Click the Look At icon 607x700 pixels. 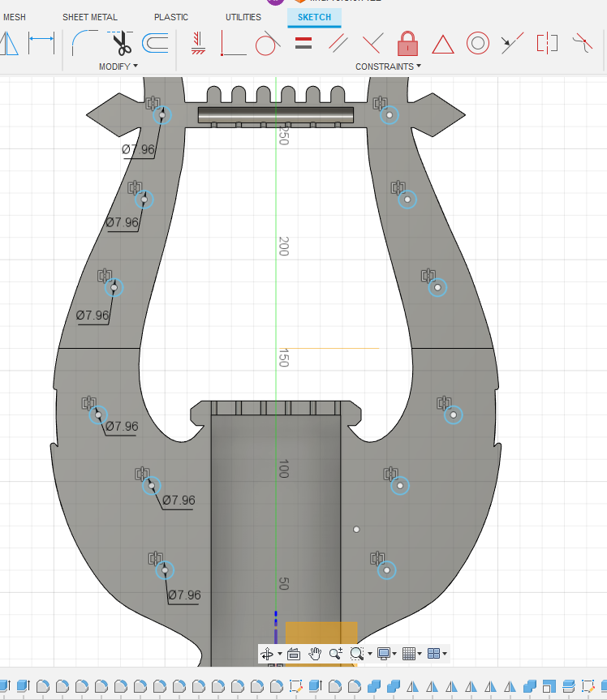294,654
